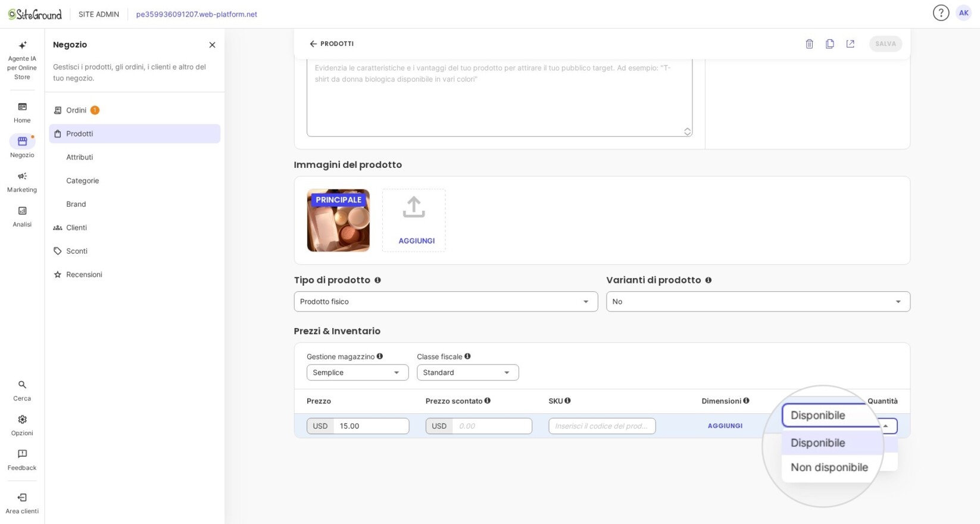Go to Home in the sidebar
The height and width of the screenshot is (524, 980).
tap(22, 112)
